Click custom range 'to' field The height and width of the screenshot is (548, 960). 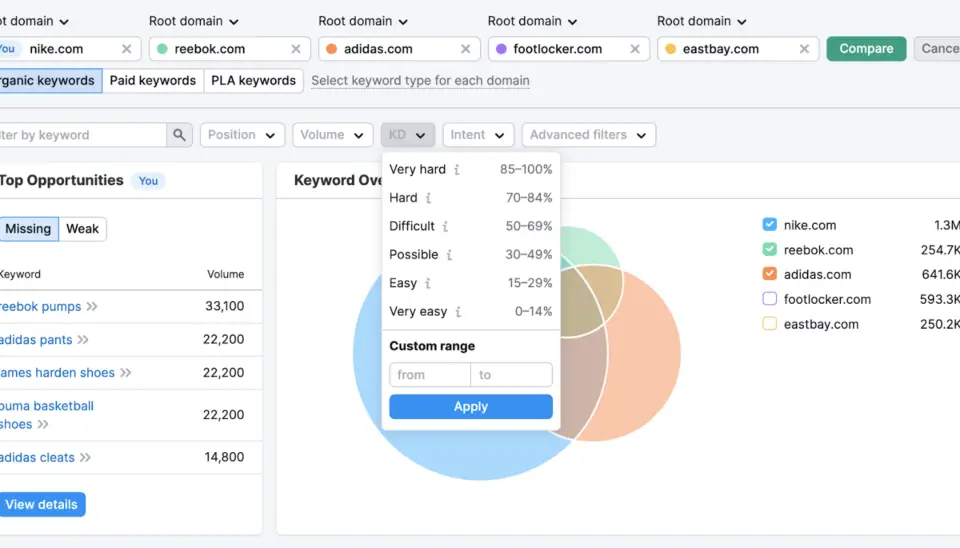click(511, 375)
